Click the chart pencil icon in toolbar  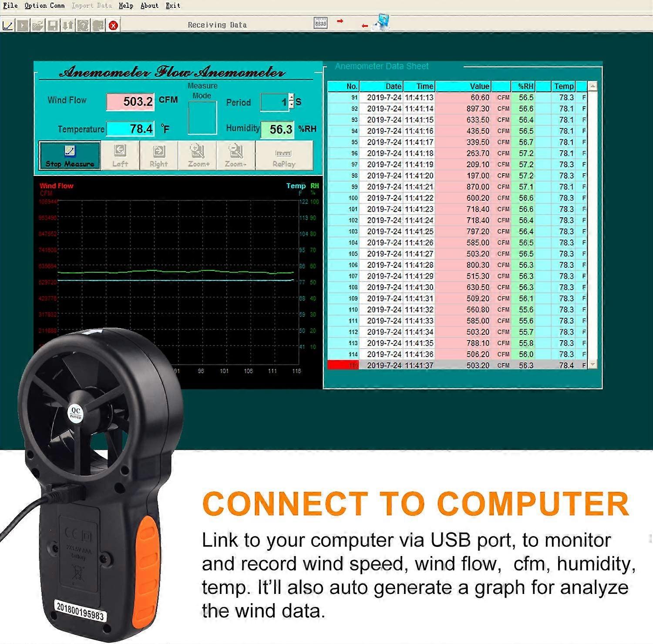click(x=8, y=25)
